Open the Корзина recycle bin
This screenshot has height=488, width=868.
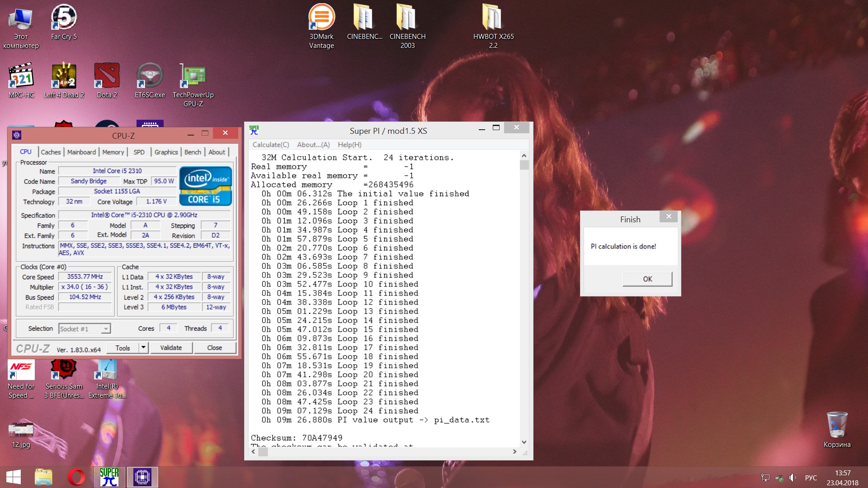pos(837,430)
